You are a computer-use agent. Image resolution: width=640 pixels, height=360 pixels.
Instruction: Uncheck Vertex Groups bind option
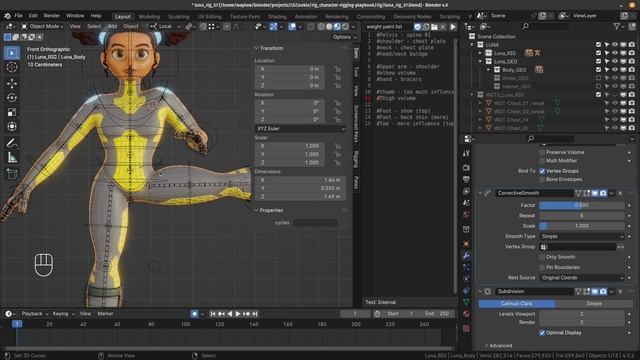pyautogui.click(x=542, y=171)
